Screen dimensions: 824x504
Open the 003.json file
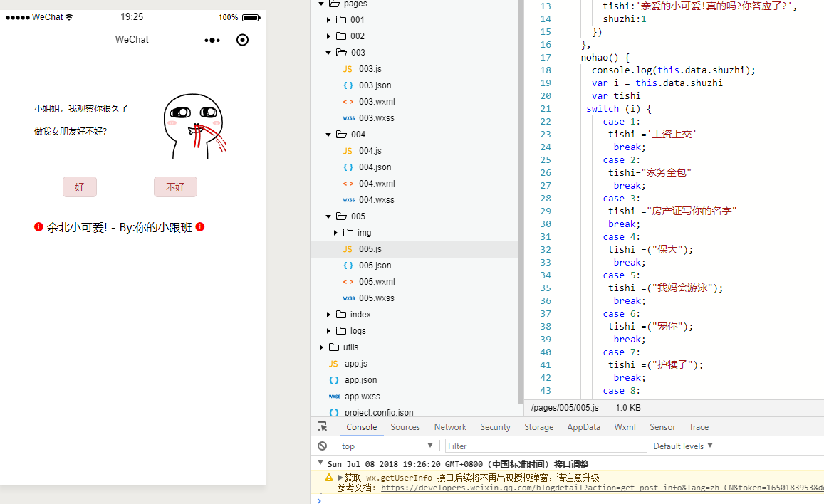375,85
